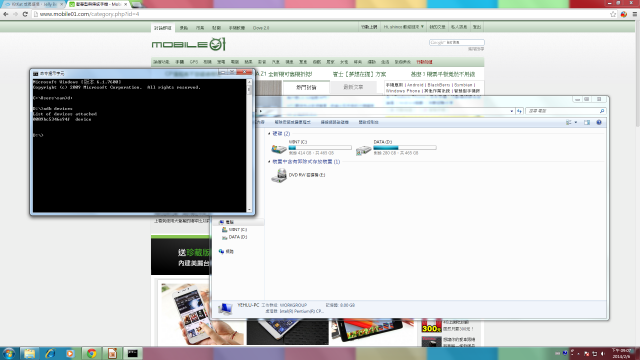Switch to Command Prompt via its taskbar icon
Viewport: 640px width, 360px height.
(132, 353)
